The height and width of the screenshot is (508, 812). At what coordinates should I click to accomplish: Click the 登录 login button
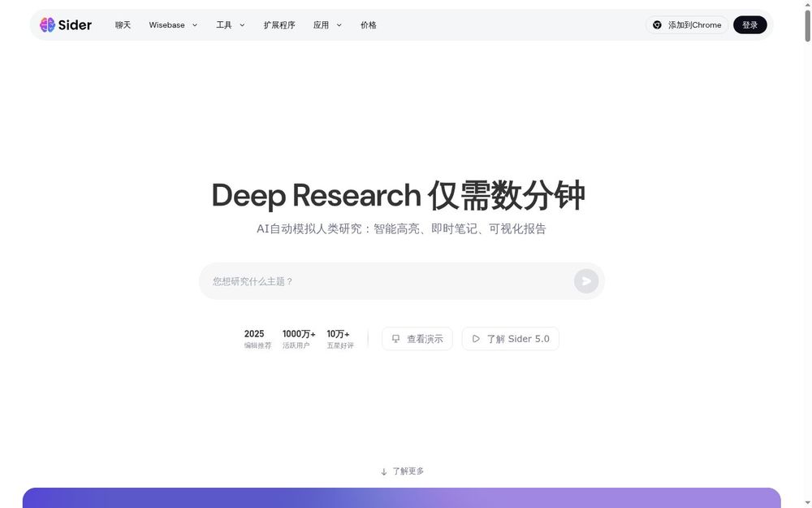[749, 25]
